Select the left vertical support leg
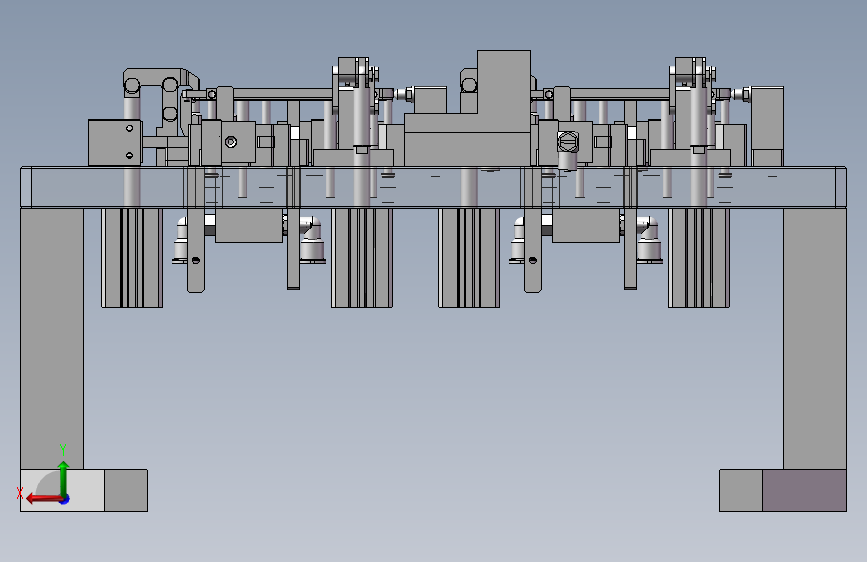 tap(52, 339)
